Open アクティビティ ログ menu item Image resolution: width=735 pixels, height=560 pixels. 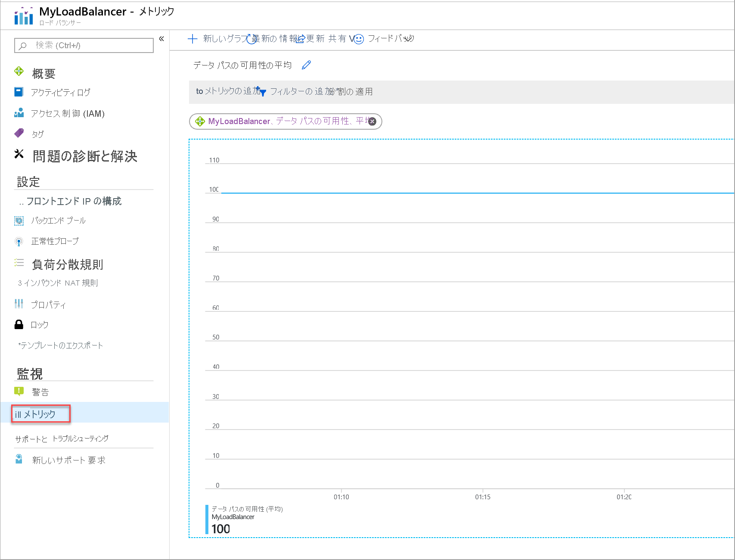61,92
